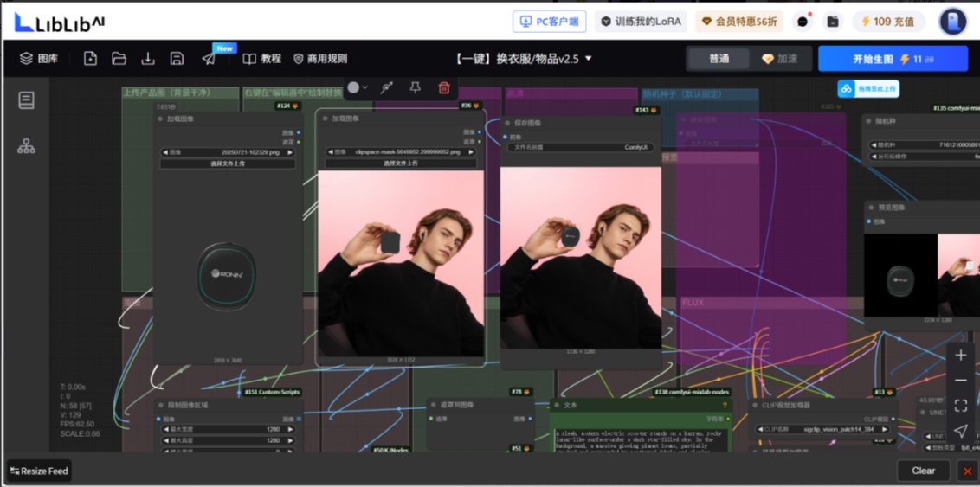Click the locate navigation arrow icon

(x=961, y=432)
